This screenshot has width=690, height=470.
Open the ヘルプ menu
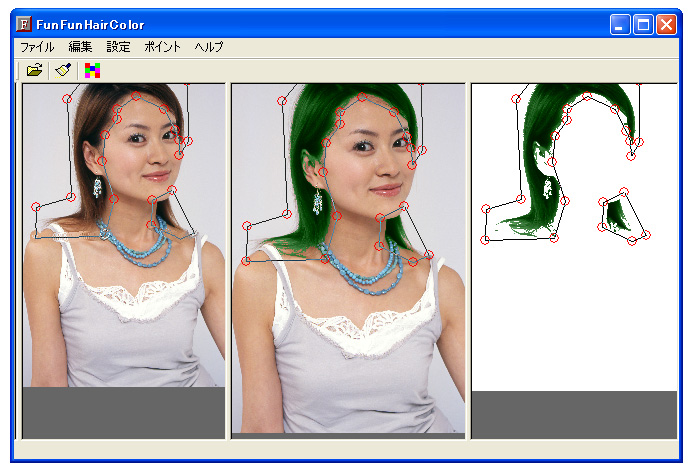[209, 47]
